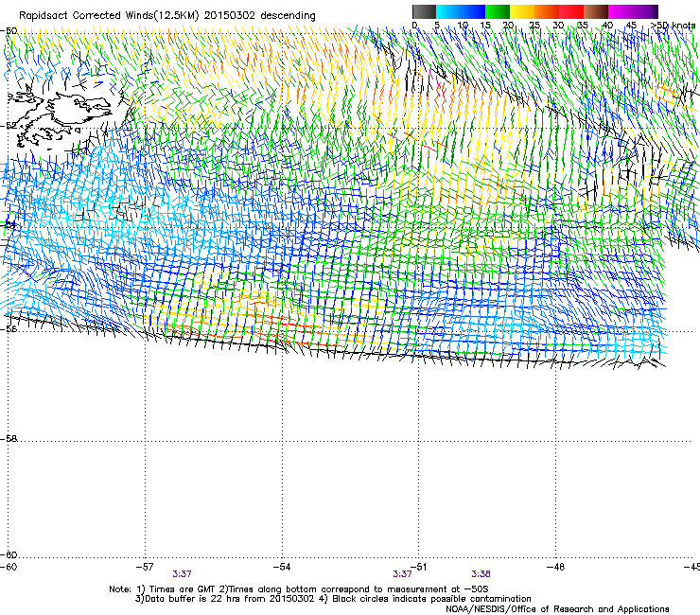Click the yellow 20-25 knots legend swatch
The height and width of the screenshot is (615, 700).
click(x=522, y=11)
